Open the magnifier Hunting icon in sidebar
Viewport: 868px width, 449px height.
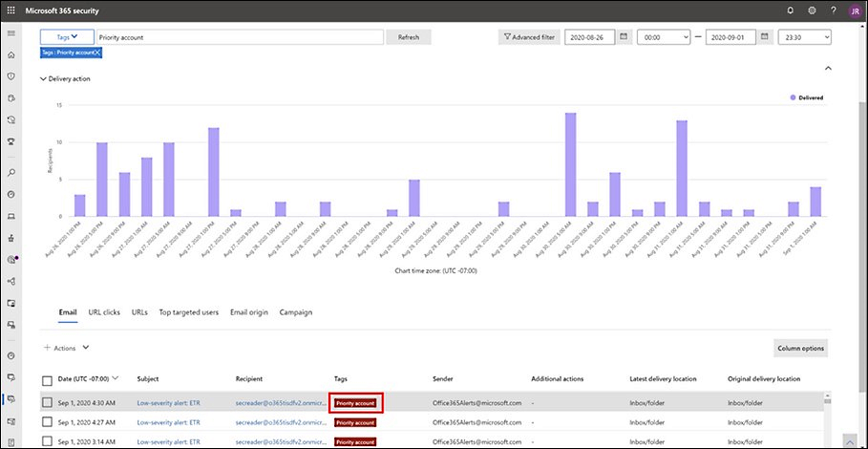(11, 173)
